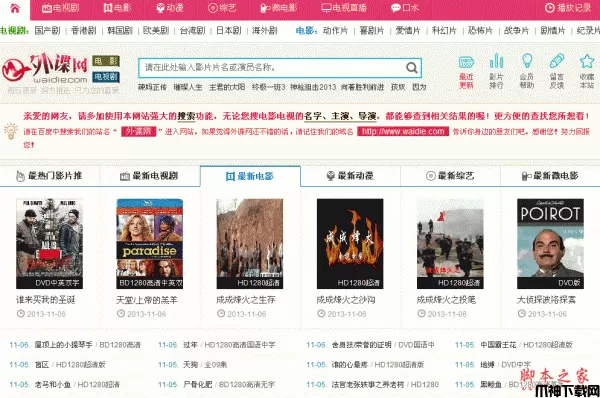
Task: Open 法官老张轶事之养老树 list entry
Action: (x=368, y=384)
